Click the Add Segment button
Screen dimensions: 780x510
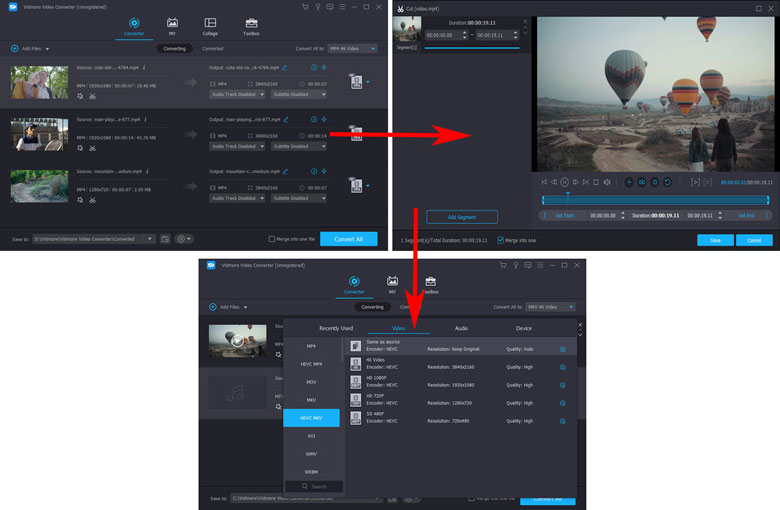coord(462,217)
